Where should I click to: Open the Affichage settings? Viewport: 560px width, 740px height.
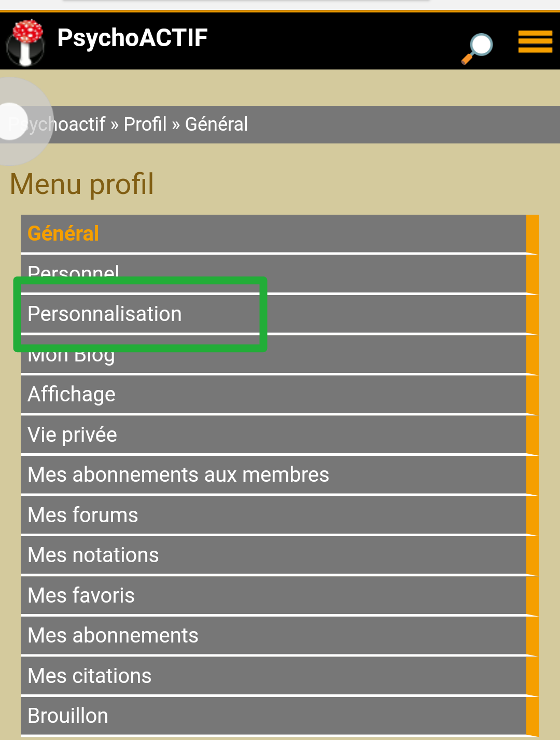pos(72,395)
